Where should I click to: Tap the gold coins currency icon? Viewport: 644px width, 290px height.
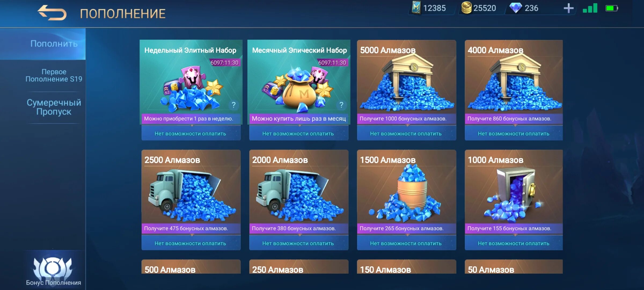coord(466,8)
